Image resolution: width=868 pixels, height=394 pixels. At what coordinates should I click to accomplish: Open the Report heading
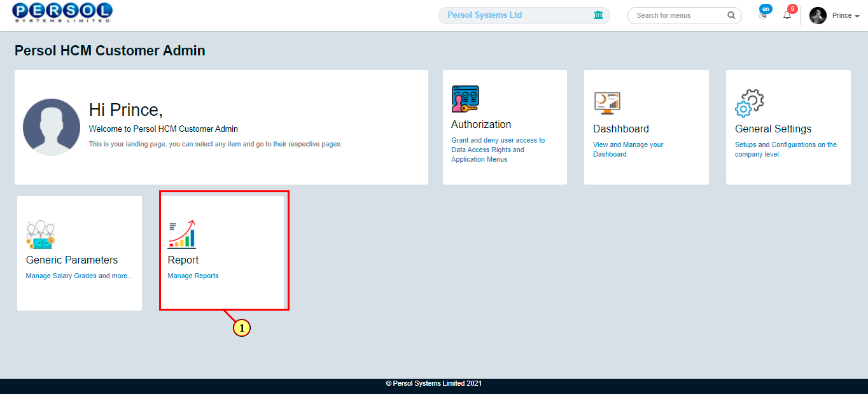click(183, 260)
